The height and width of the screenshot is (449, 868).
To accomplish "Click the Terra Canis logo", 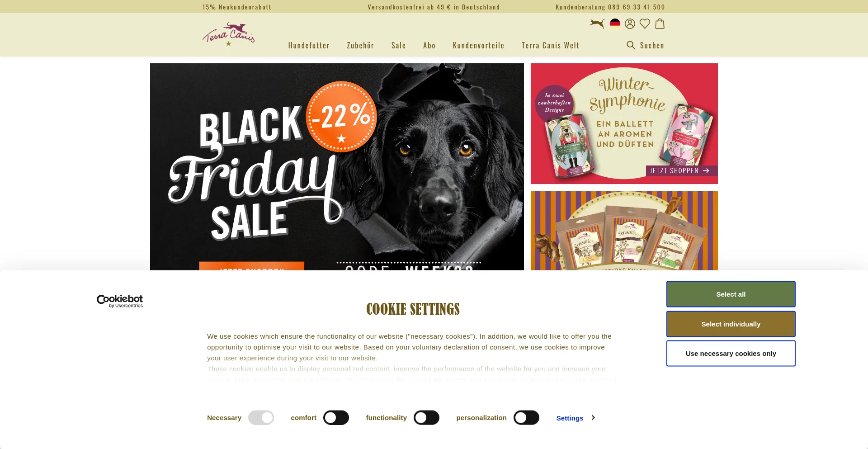I will pos(228,34).
